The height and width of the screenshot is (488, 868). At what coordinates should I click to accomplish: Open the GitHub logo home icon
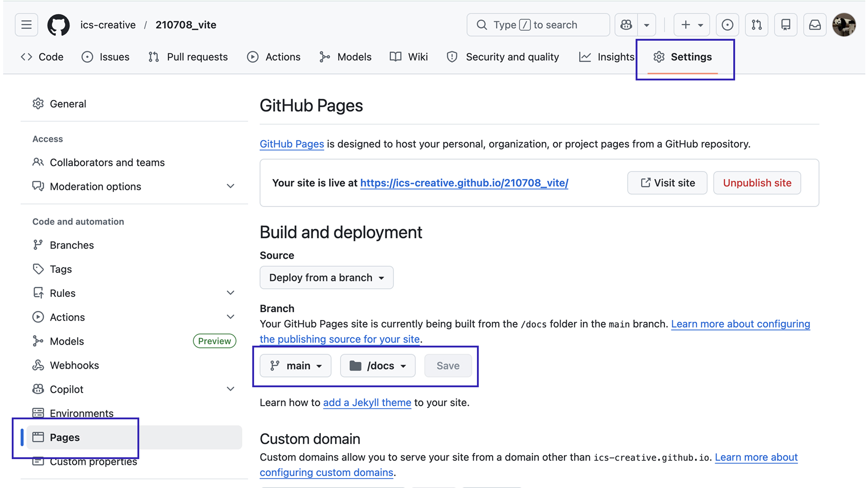58,25
